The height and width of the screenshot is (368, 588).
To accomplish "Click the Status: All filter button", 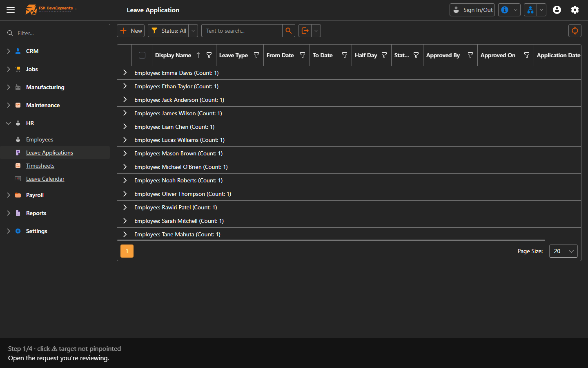I will tap(168, 31).
